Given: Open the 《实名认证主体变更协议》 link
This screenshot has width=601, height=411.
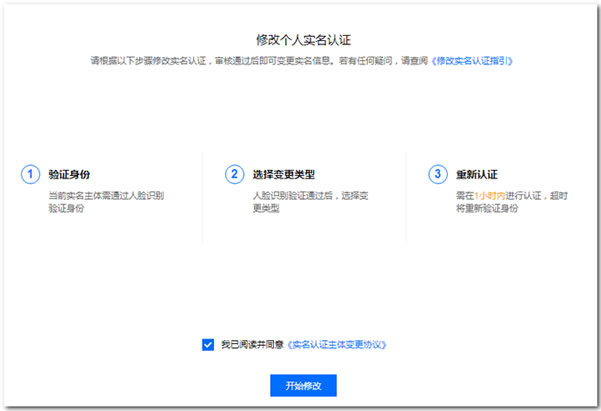Looking at the screenshot, I should pos(337,345).
